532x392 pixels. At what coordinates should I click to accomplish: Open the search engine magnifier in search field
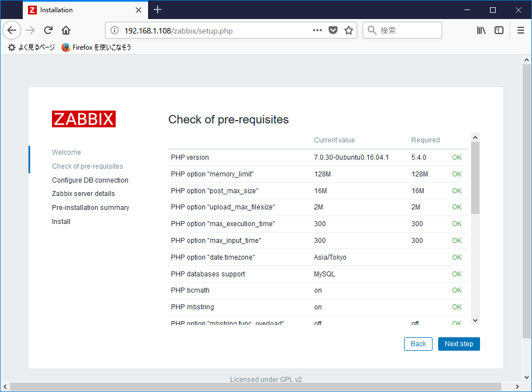(370, 30)
